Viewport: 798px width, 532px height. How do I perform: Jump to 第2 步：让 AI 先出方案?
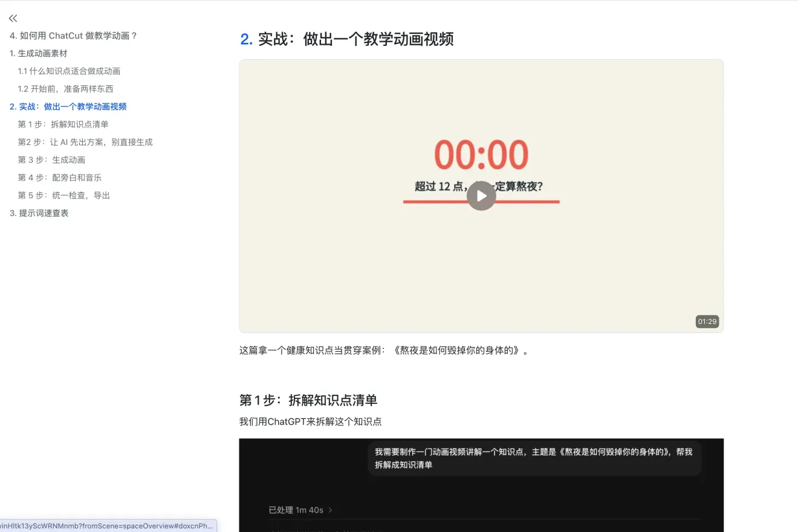(85, 142)
